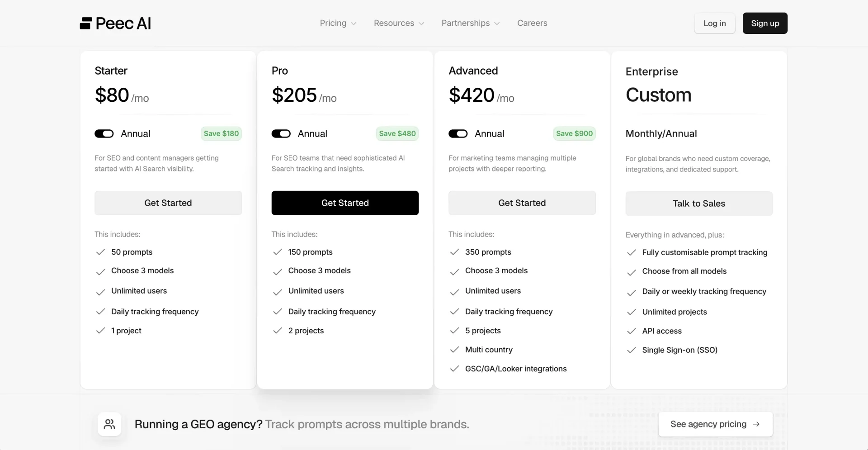The height and width of the screenshot is (450, 868).
Task: Click the Log in option in the header
Action: click(x=714, y=23)
